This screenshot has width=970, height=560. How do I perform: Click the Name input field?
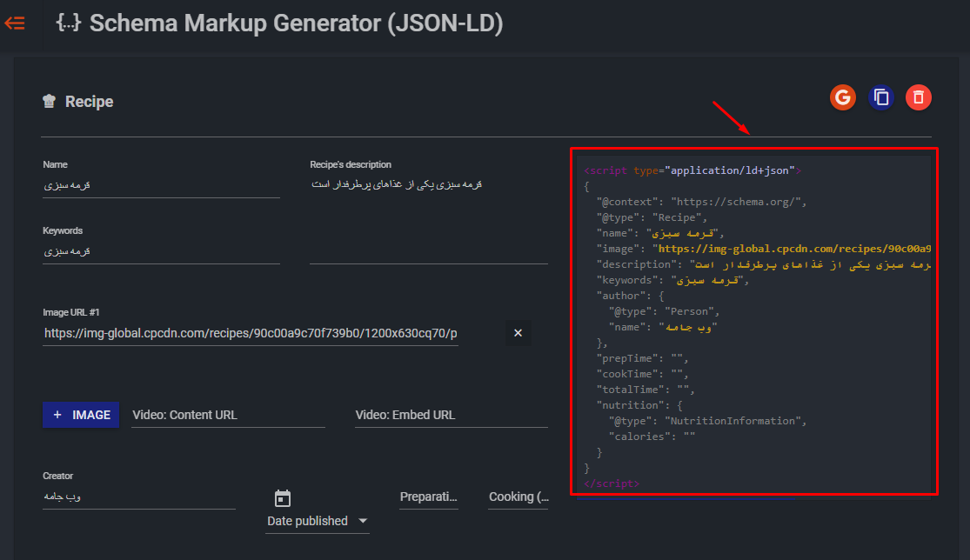(x=162, y=185)
